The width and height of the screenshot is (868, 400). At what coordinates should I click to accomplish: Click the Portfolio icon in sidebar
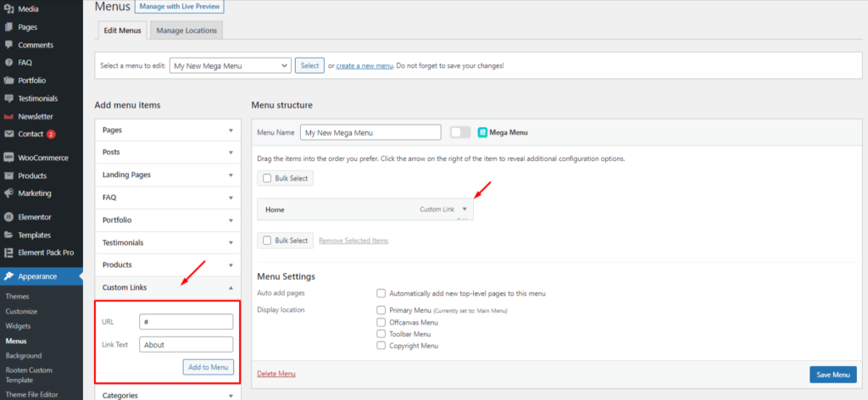[x=8, y=81]
